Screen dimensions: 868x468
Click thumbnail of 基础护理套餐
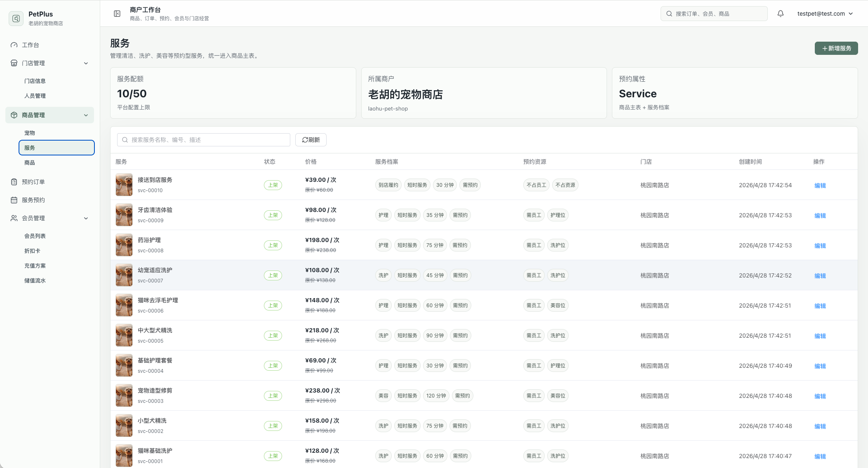124,365
